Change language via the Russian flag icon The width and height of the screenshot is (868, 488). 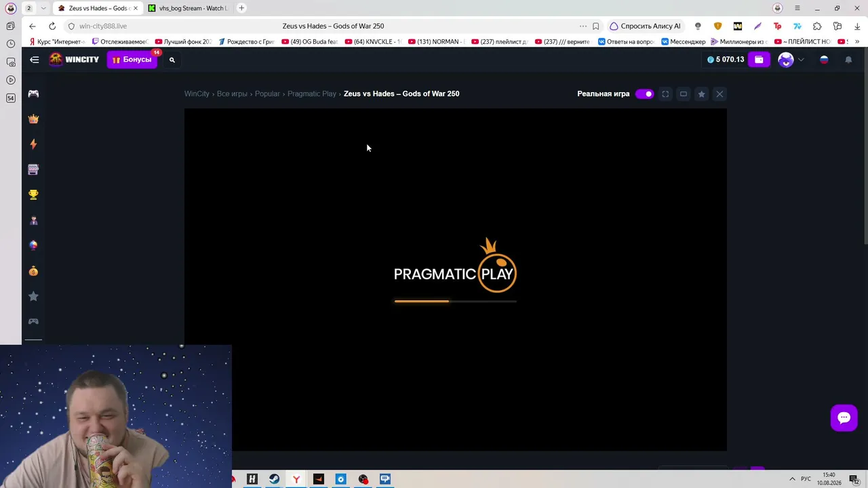(824, 60)
